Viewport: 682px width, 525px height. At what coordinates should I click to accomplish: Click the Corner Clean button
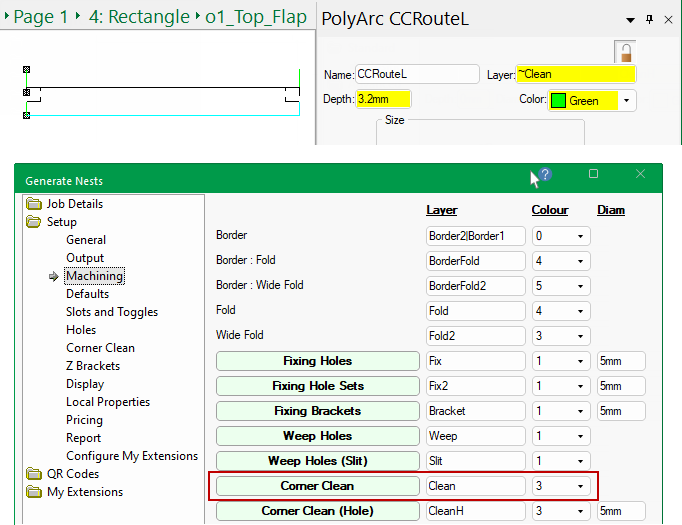pos(317,487)
